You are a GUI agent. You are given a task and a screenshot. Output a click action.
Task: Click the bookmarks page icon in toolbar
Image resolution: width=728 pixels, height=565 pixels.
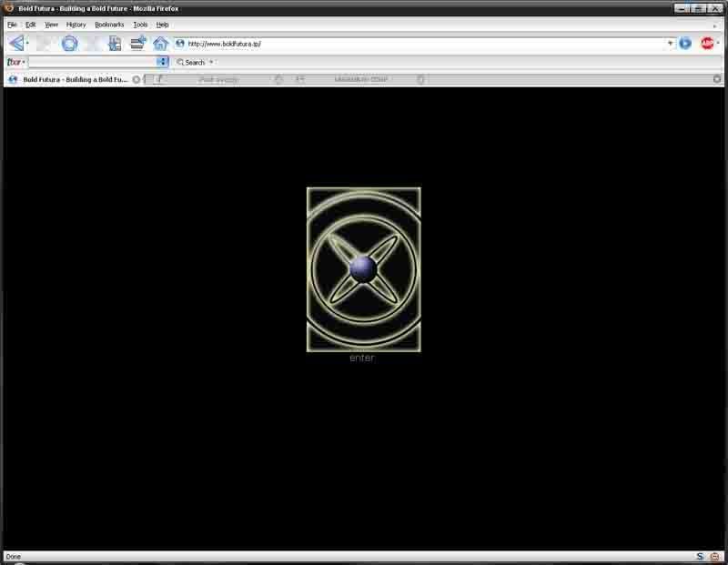point(115,43)
